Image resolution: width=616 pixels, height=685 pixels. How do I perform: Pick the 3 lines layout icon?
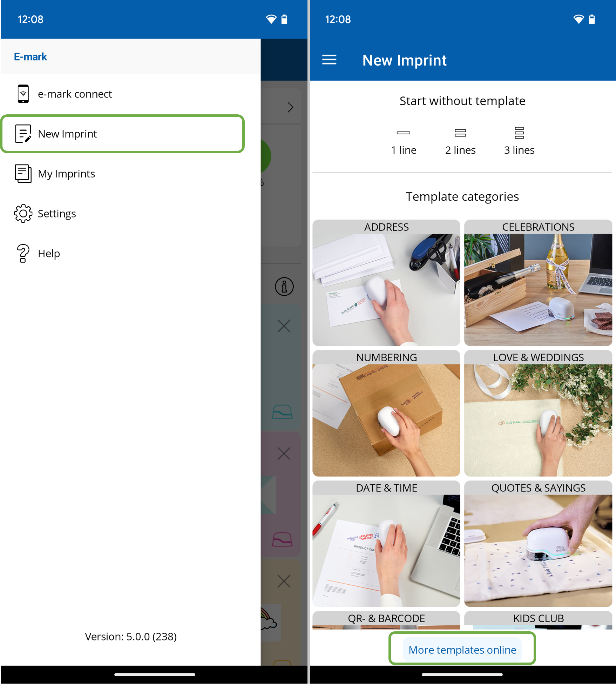tap(519, 133)
